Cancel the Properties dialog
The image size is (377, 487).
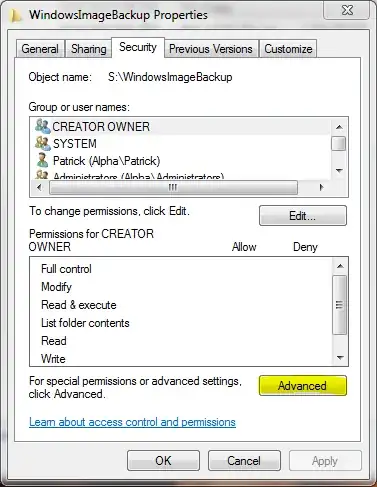click(244, 461)
